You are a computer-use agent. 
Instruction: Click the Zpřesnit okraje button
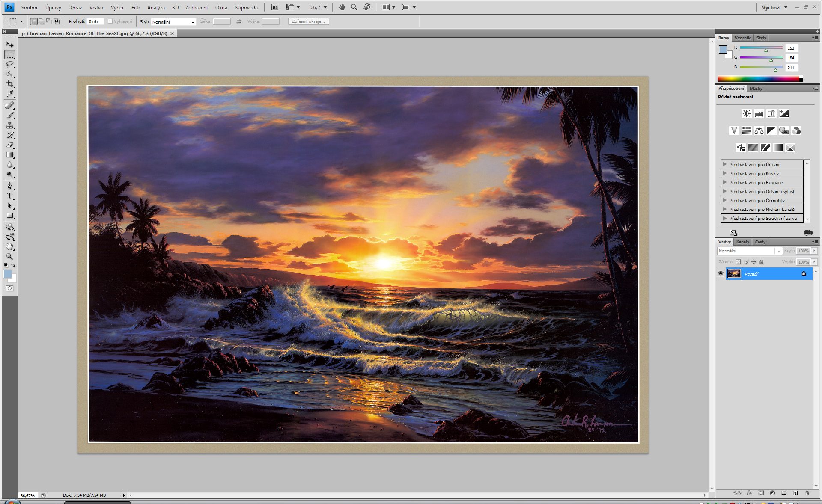(x=308, y=21)
